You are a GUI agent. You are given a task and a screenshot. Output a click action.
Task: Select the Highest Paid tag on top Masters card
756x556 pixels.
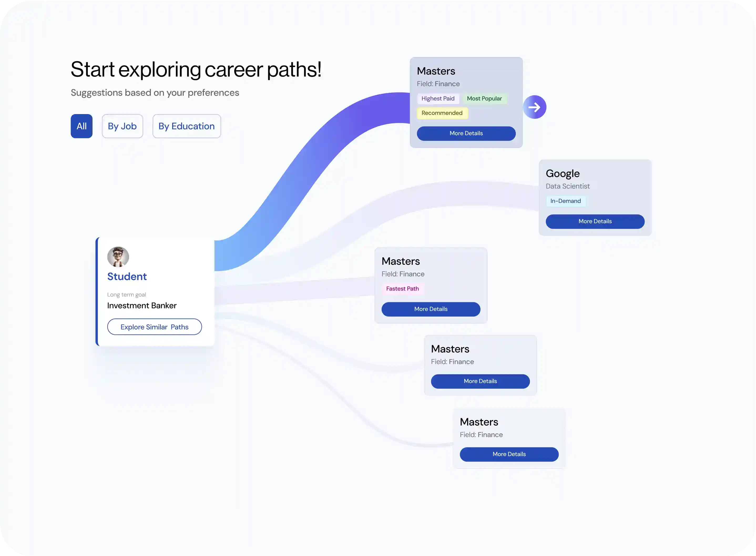(x=438, y=99)
